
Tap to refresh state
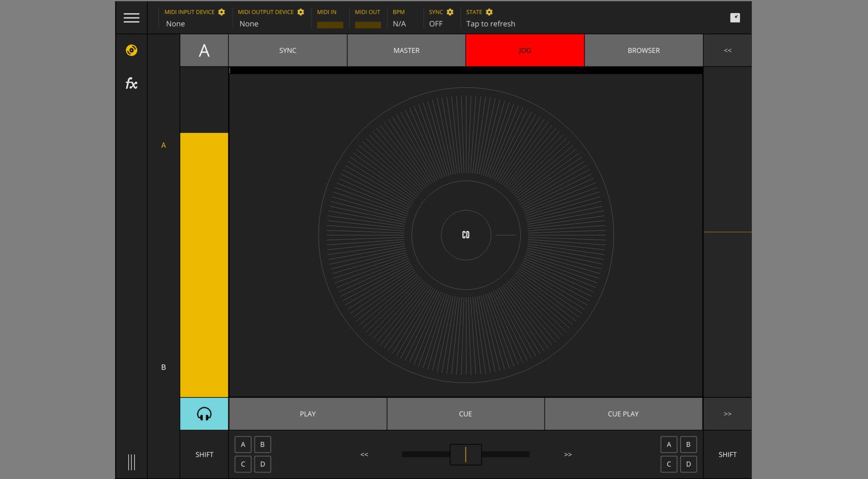[x=490, y=24]
